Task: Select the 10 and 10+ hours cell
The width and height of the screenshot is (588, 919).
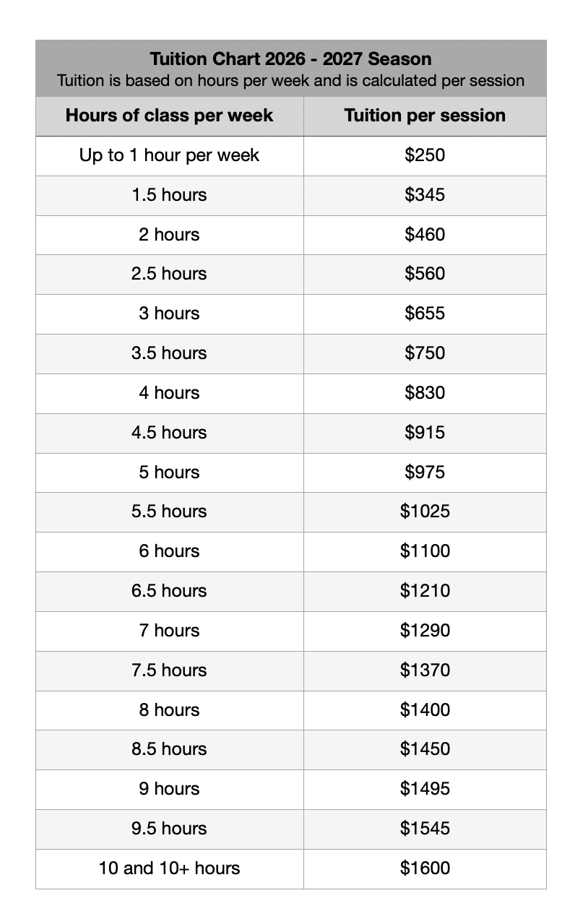Action: coord(169,868)
